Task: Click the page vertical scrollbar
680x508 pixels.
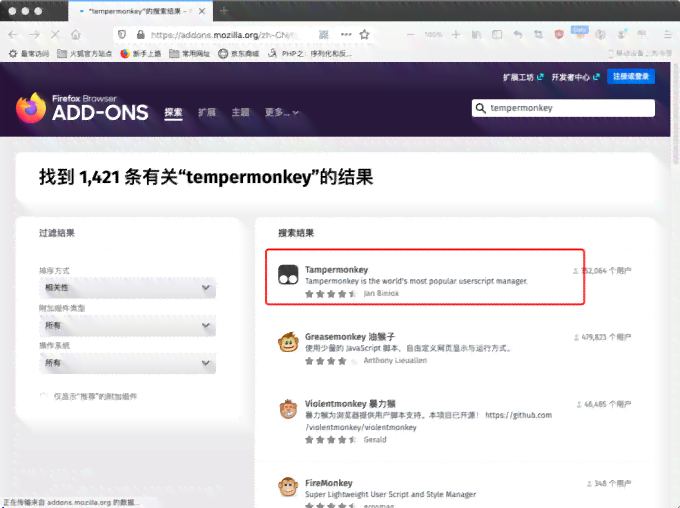Action: [675, 115]
